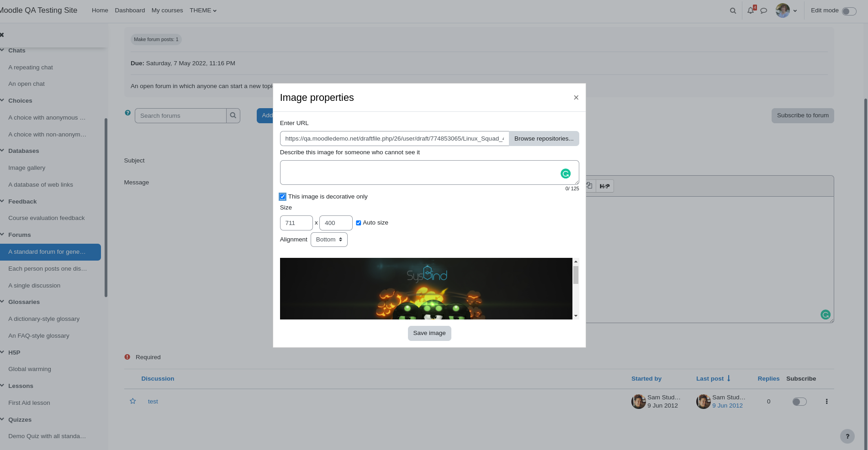Screen dimensions: 868x450
Task: Click the required field warning icon
Action: pyautogui.click(x=127, y=357)
